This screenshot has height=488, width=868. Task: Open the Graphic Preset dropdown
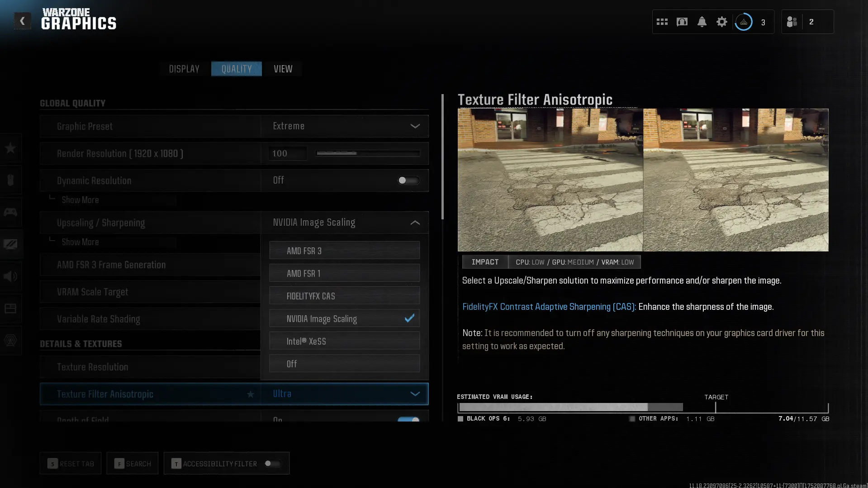click(x=345, y=126)
